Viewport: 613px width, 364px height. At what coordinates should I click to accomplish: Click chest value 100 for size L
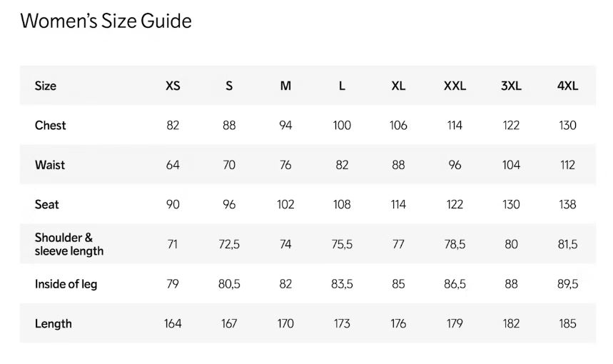342,125
